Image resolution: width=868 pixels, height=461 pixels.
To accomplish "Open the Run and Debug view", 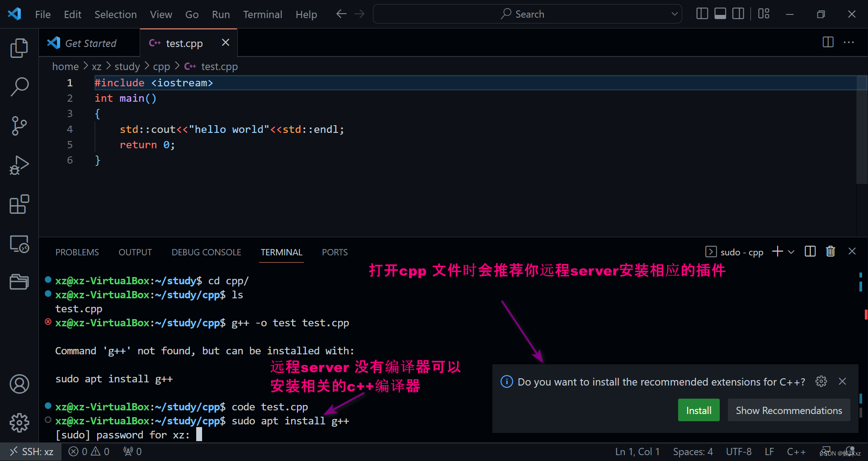I will point(19,165).
